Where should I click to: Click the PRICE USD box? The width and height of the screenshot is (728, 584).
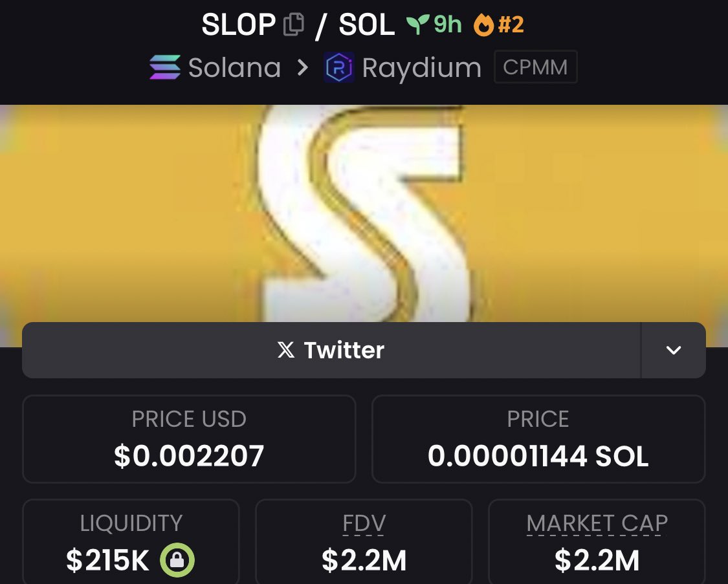click(189, 439)
